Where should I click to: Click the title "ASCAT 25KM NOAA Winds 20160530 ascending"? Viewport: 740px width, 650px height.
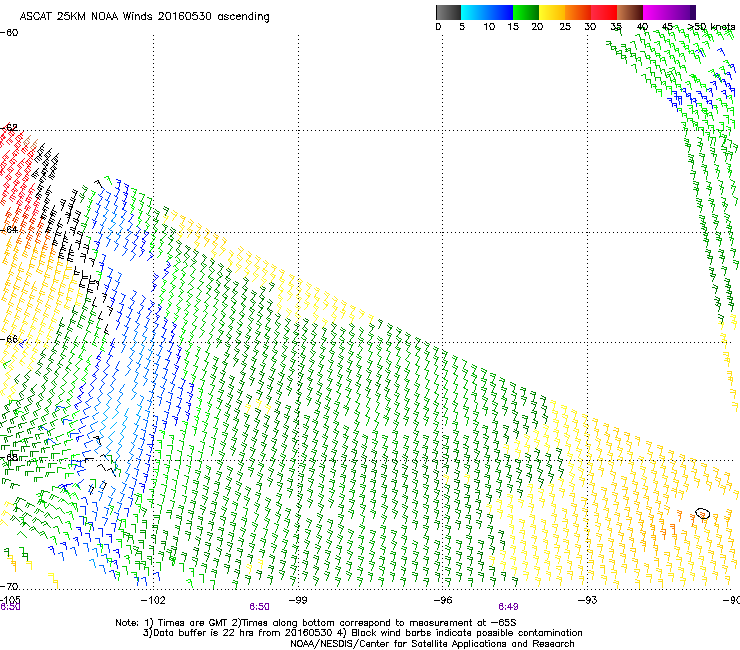click(x=144, y=17)
